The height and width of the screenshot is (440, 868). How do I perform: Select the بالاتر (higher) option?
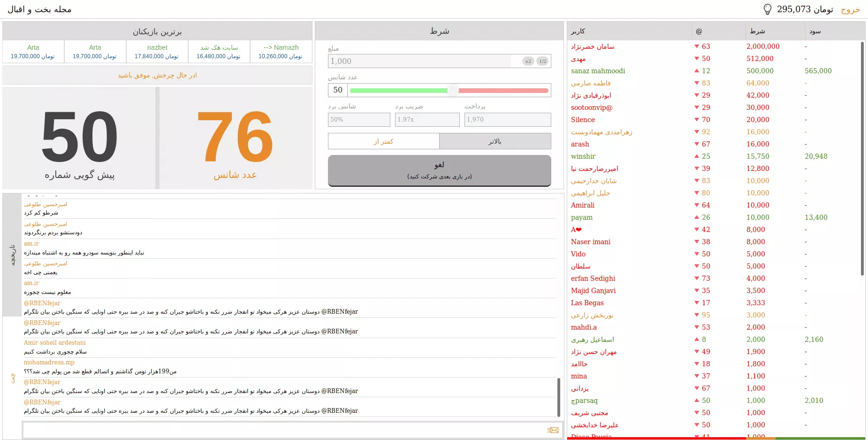[495, 141]
